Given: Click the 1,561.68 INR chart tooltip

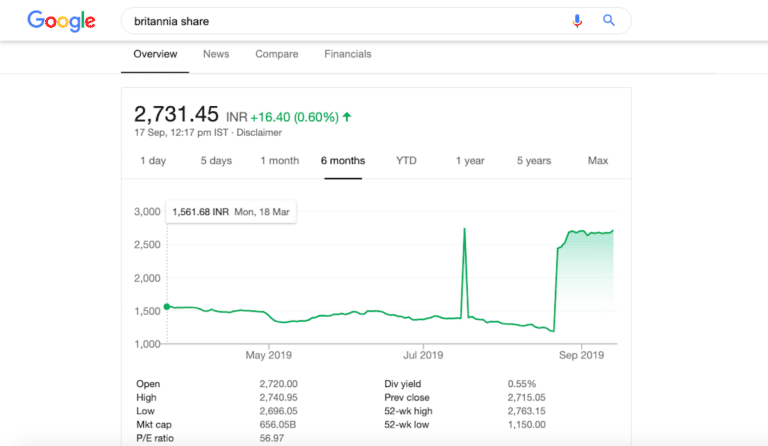Looking at the screenshot, I should coord(231,212).
